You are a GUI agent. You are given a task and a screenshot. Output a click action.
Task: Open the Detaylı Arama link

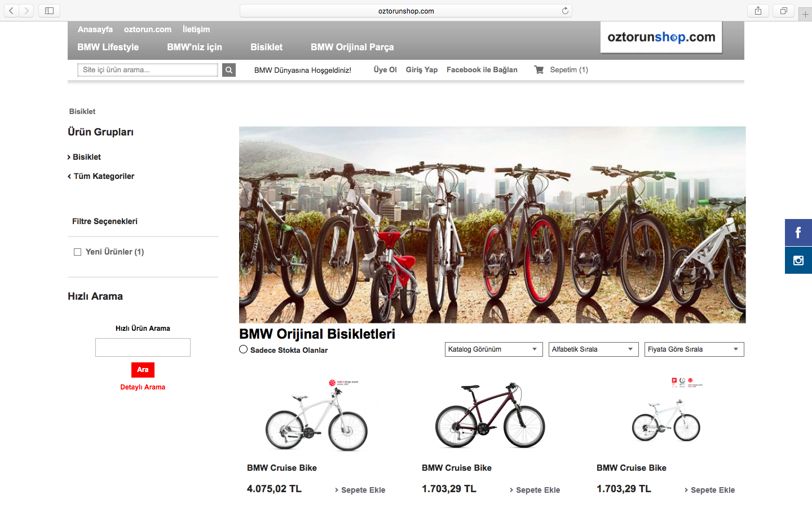pyautogui.click(x=143, y=387)
